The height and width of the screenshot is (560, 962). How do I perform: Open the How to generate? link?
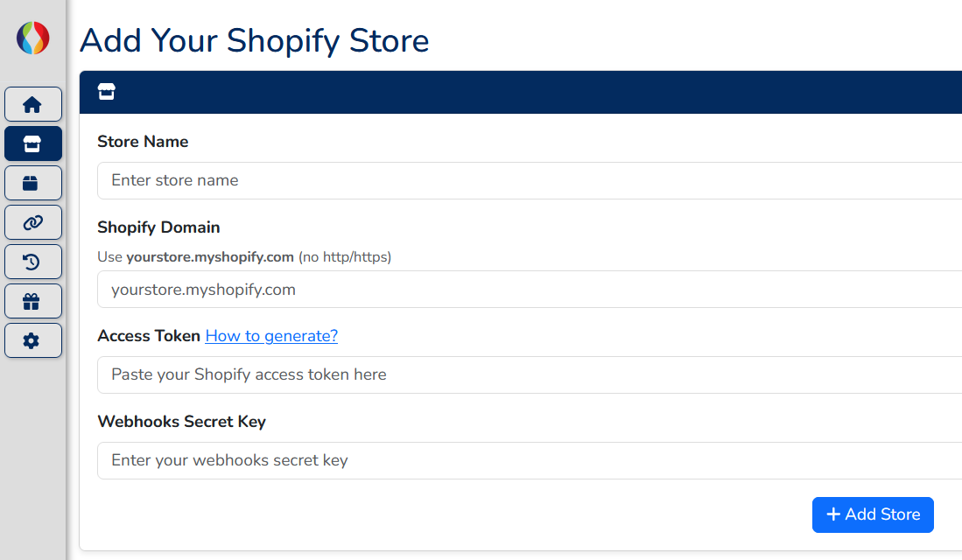(271, 336)
